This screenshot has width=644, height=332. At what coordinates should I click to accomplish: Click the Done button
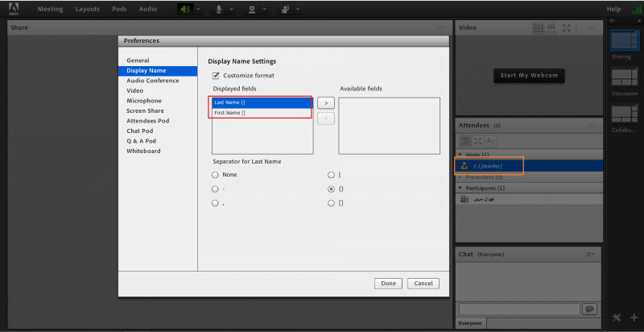click(388, 283)
